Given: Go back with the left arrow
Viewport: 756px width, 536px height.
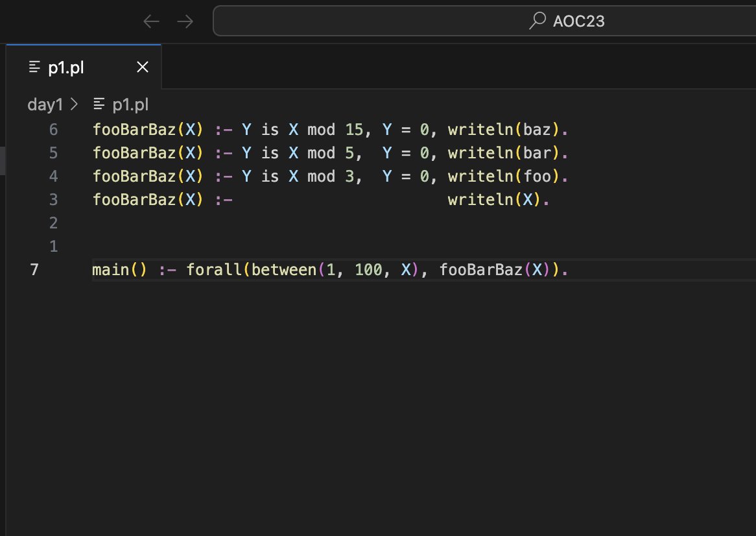Looking at the screenshot, I should 151,21.
